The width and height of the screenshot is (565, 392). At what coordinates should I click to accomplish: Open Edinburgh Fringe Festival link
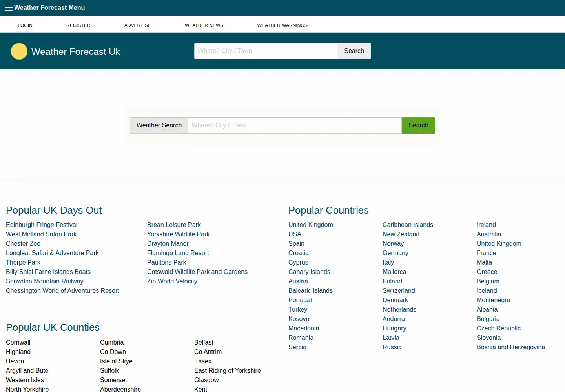(x=42, y=225)
